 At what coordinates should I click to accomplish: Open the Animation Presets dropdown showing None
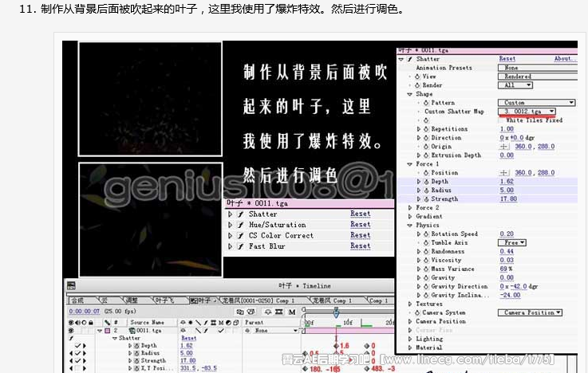(538, 68)
